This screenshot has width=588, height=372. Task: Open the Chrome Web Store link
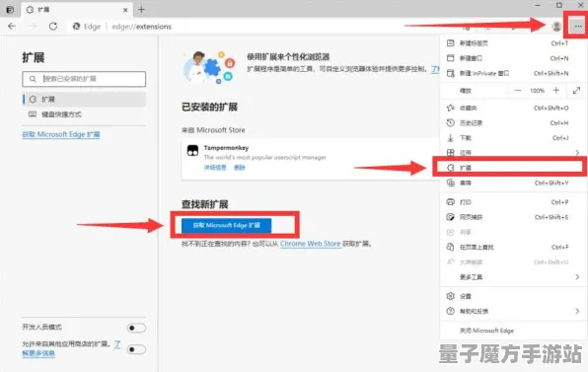[311, 244]
